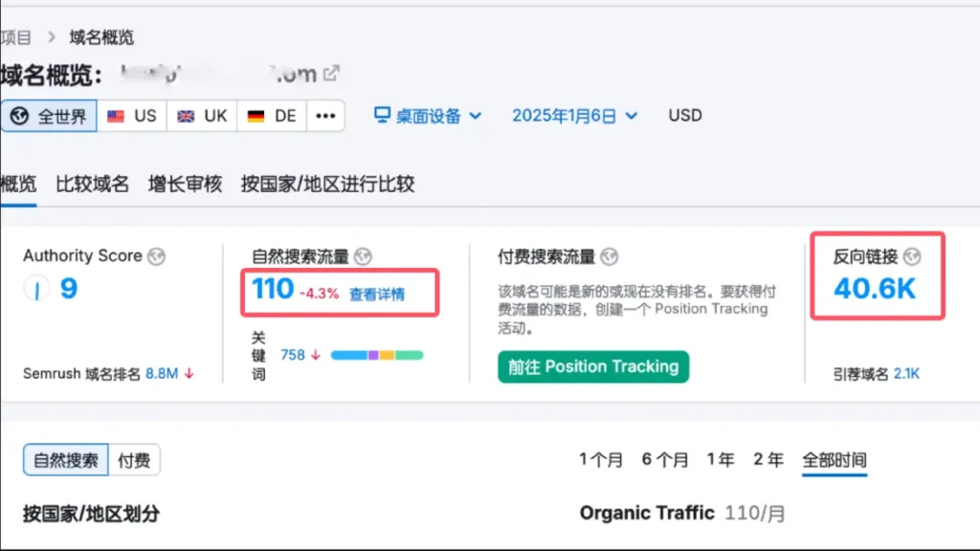Image resolution: width=980 pixels, height=551 pixels.
Task: Set time range to 6个月
Action: 665,460
